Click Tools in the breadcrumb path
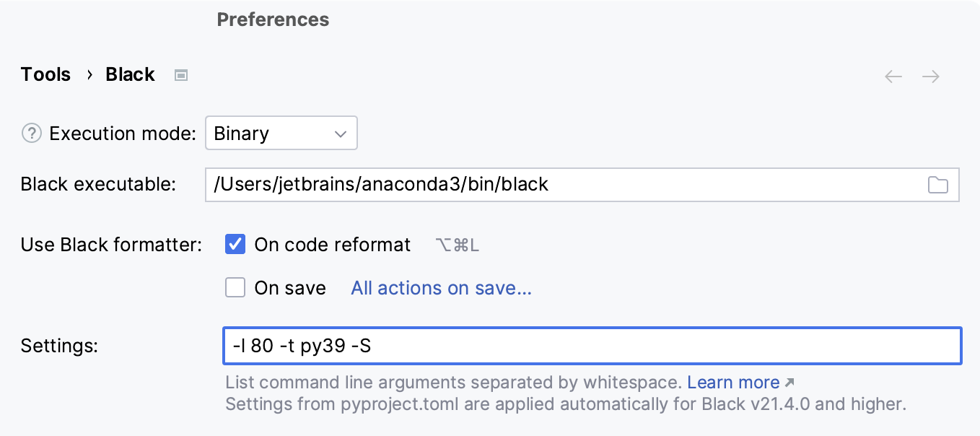 coord(45,74)
